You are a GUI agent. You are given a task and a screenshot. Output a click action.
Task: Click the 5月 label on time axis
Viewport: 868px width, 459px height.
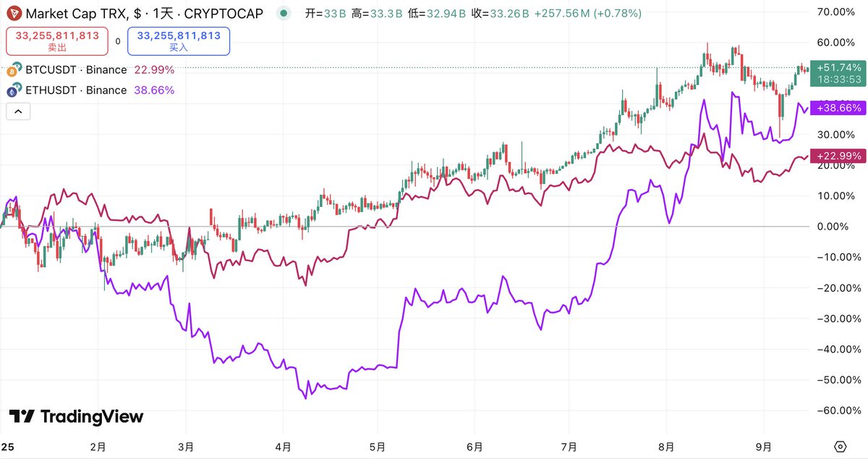point(379,447)
